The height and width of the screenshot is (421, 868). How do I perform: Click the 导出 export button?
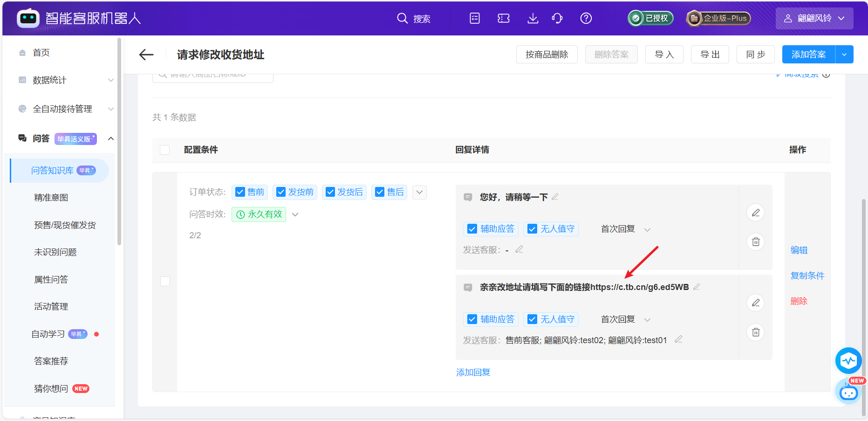coord(710,55)
